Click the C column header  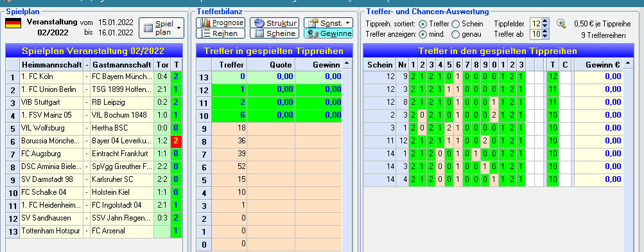(565, 64)
